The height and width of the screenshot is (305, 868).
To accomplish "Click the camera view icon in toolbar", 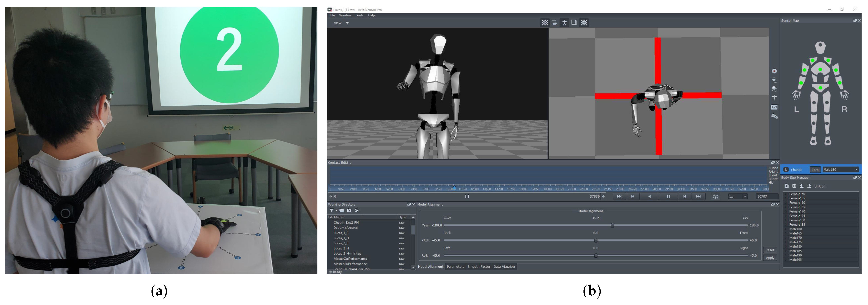I will coord(555,23).
